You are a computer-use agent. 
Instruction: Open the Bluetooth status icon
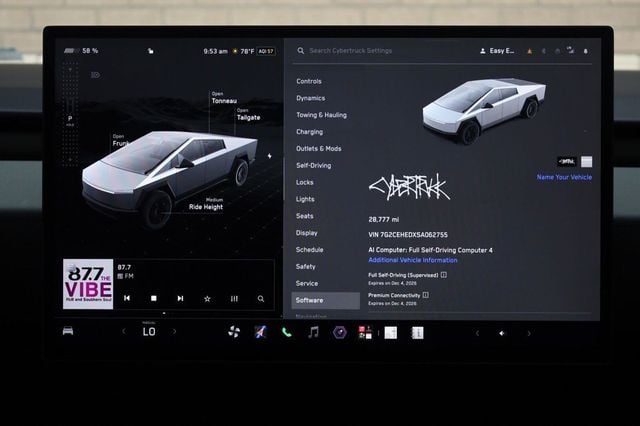pos(544,51)
